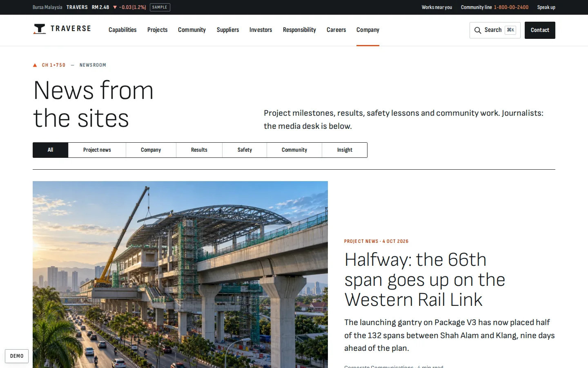Open the Search box
Screen dimensions: 588x368
coord(495,30)
